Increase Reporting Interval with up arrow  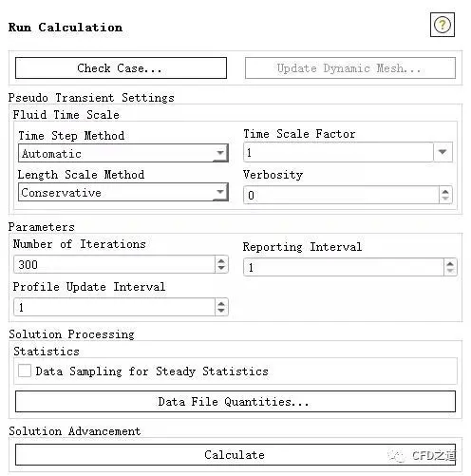pyautogui.click(x=450, y=263)
